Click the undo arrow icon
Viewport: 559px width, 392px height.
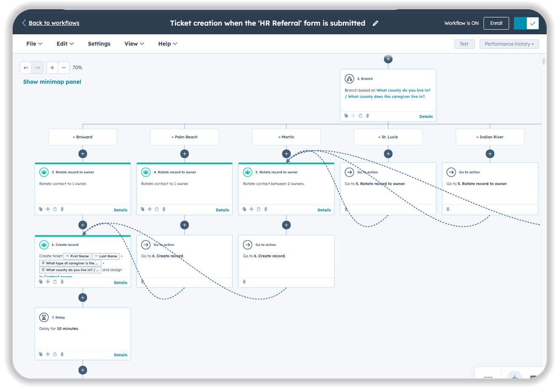coord(26,67)
